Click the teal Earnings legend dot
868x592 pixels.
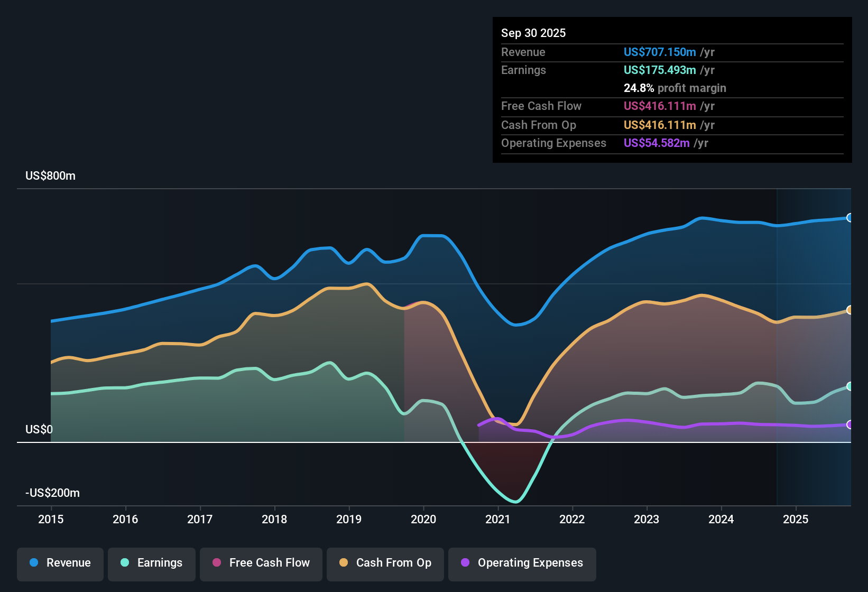(x=125, y=563)
